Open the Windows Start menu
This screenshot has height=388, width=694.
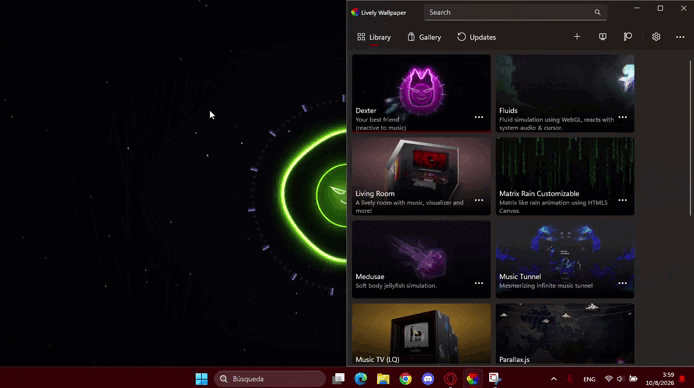click(x=201, y=379)
